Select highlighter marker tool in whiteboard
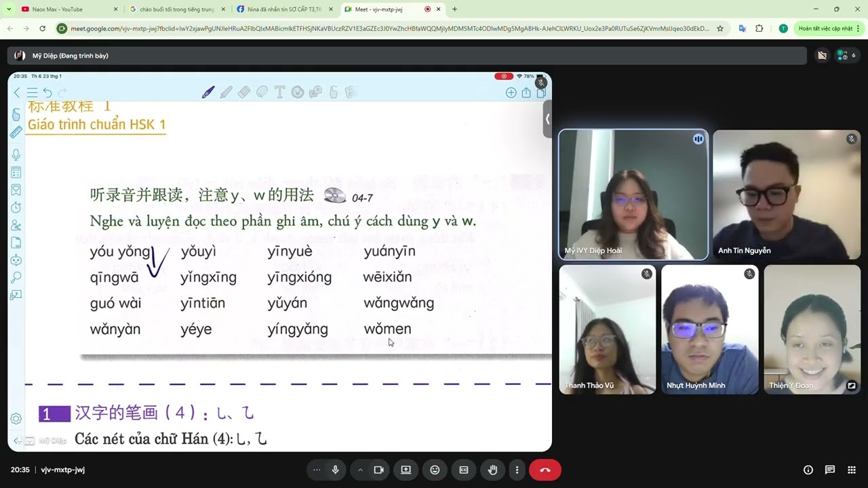 click(226, 92)
